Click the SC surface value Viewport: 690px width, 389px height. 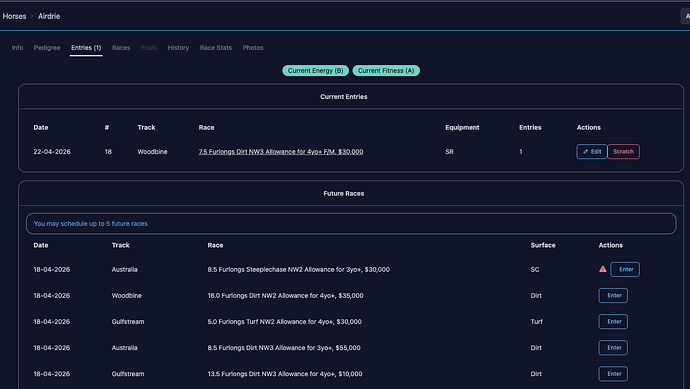click(535, 269)
